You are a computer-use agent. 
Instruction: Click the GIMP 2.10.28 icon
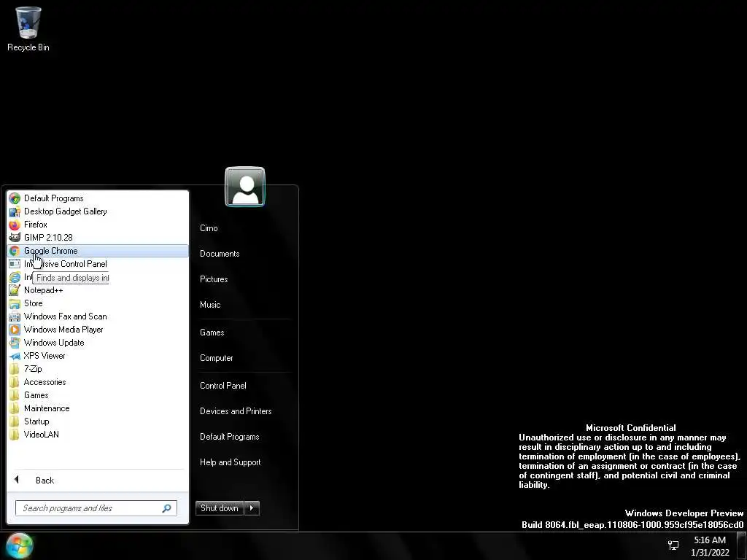tap(15, 238)
